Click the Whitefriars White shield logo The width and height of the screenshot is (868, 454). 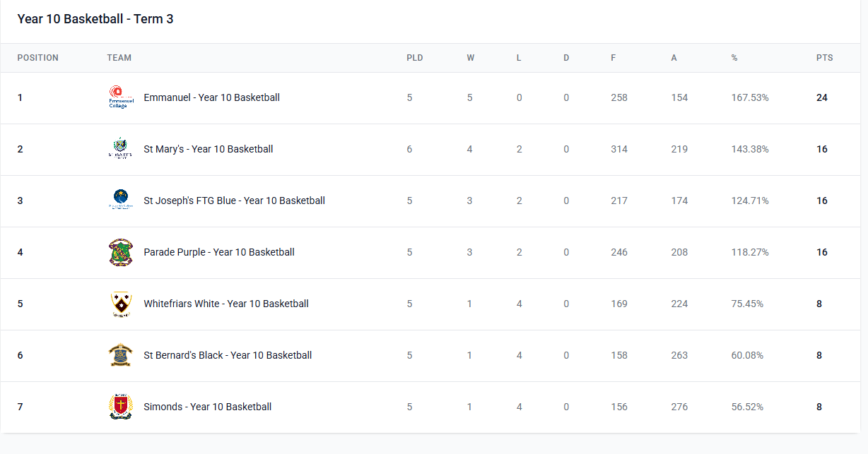[120, 304]
